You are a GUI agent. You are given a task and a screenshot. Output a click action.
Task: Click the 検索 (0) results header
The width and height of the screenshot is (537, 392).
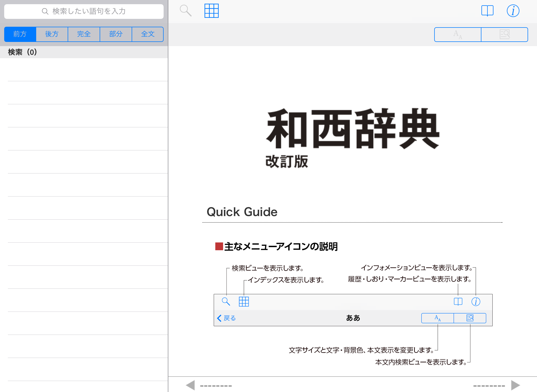(x=23, y=52)
